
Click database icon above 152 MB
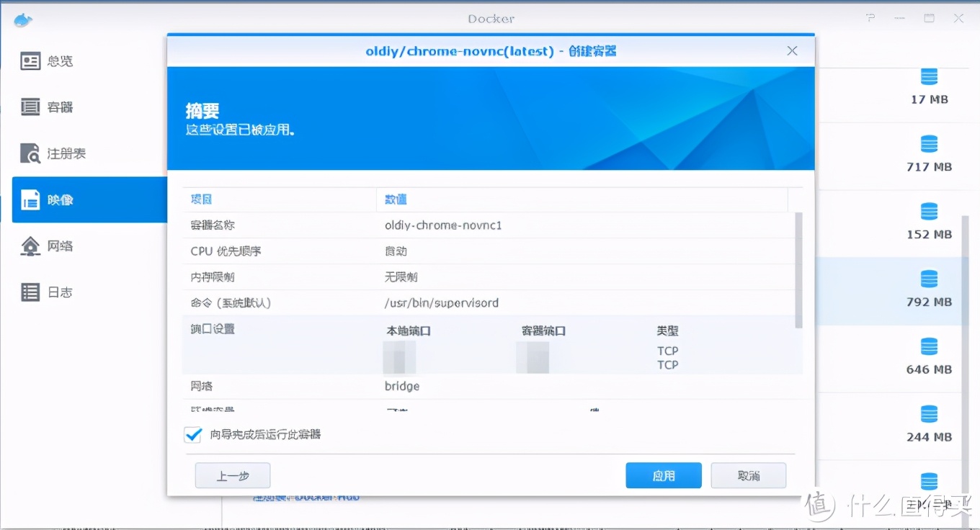(929, 212)
